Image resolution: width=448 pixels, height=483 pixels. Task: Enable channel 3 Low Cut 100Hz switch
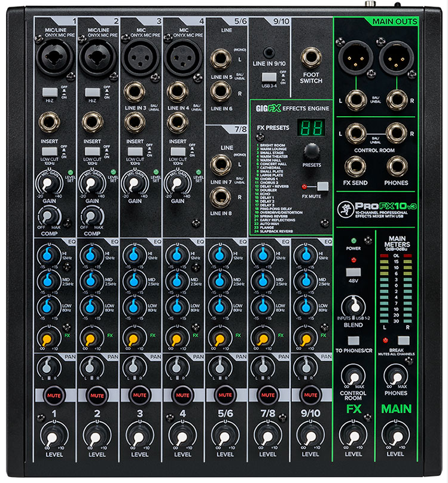point(135,151)
